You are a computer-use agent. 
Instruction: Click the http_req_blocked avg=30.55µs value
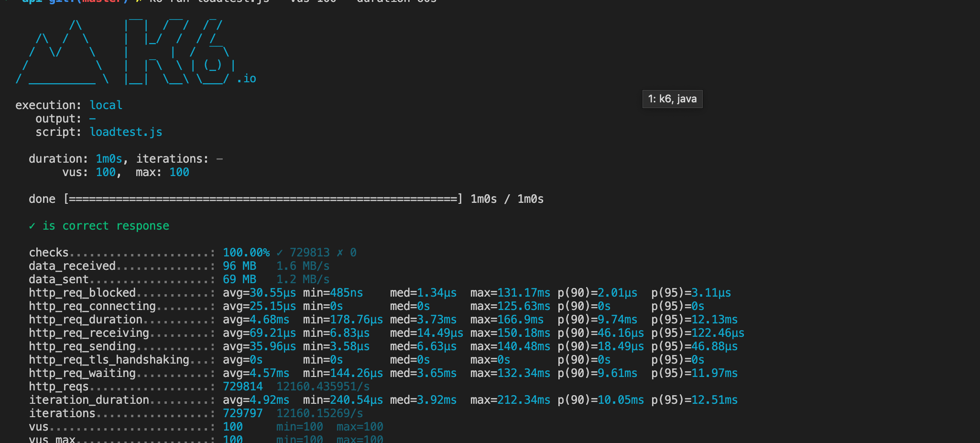point(259,293)
